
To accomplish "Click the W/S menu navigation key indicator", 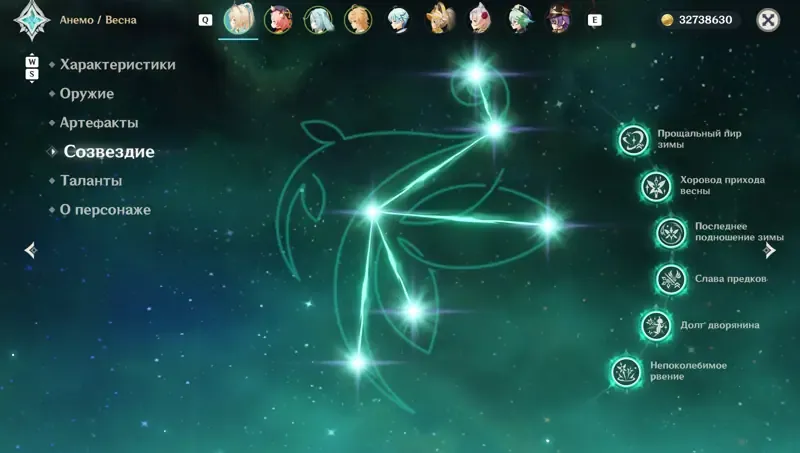I will click(32, 68).
